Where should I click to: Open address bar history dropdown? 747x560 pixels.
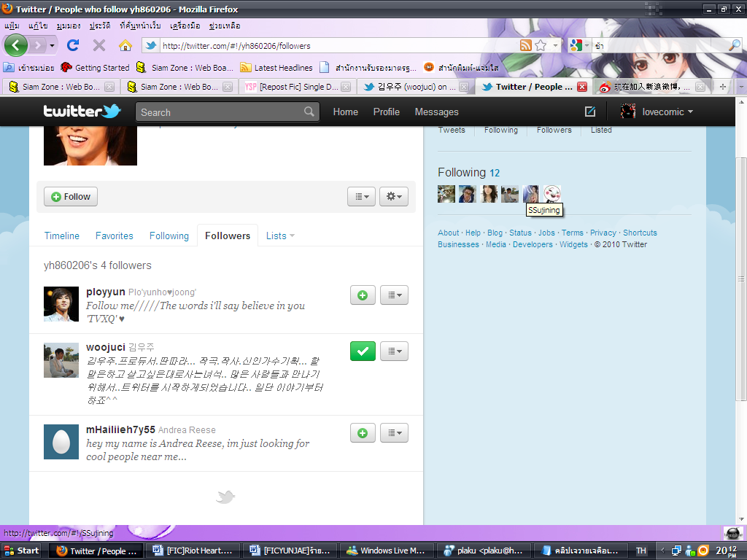click(555, 45)
